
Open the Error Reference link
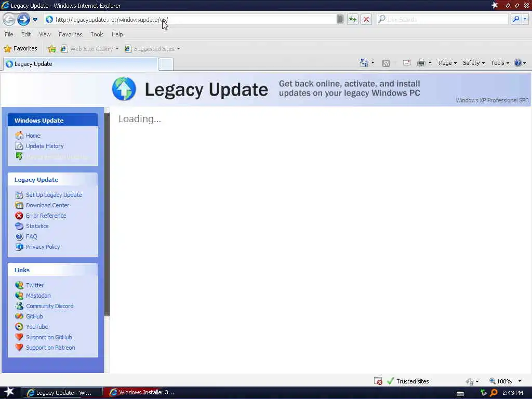click(46, 216)
